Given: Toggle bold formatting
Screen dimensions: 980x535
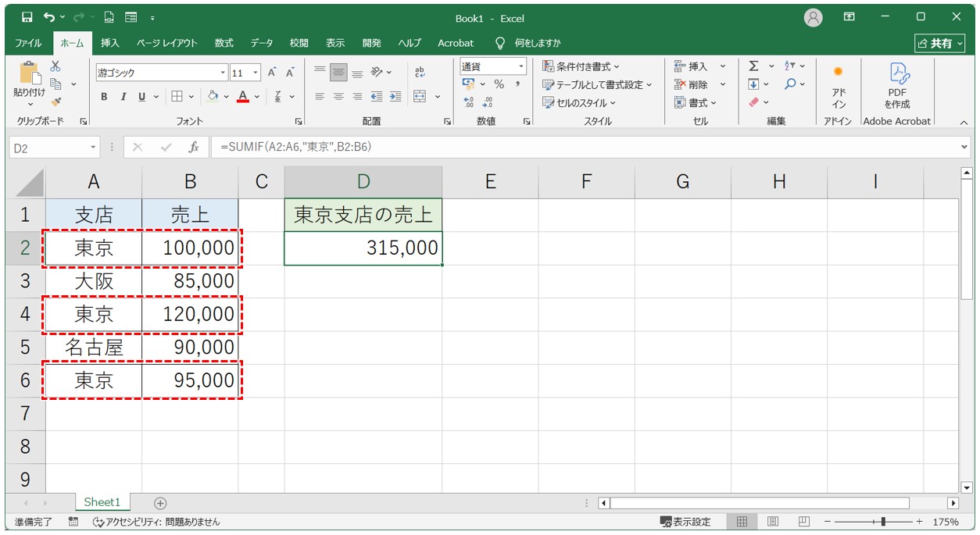Looking at the screenshot, I should pos(104,97).
